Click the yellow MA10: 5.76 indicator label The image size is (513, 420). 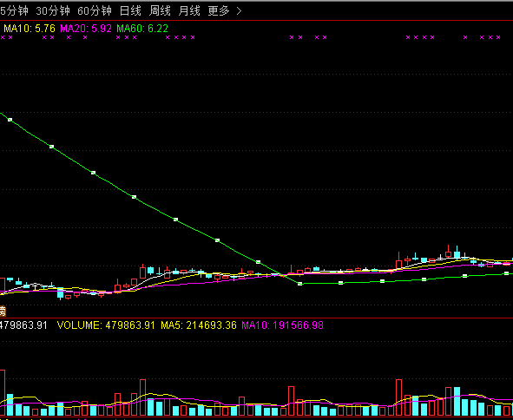coord(30,29)
